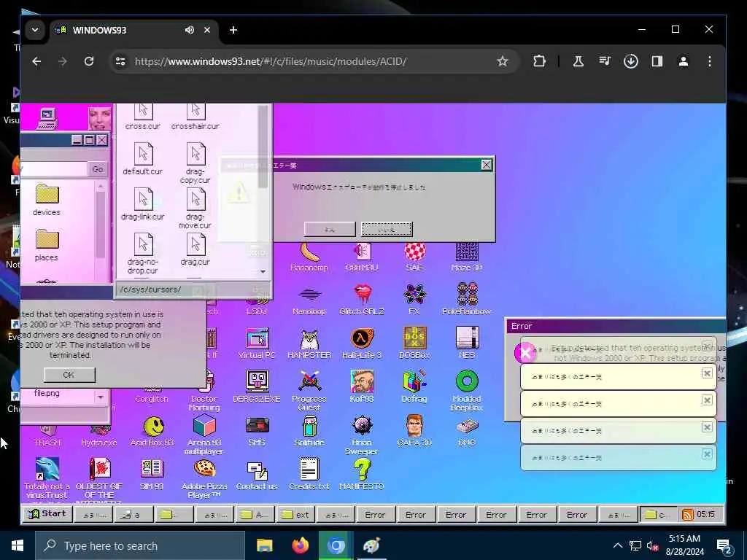
Task: Expand the file.png dropdown arrow
Action: [x=101, y=397]
